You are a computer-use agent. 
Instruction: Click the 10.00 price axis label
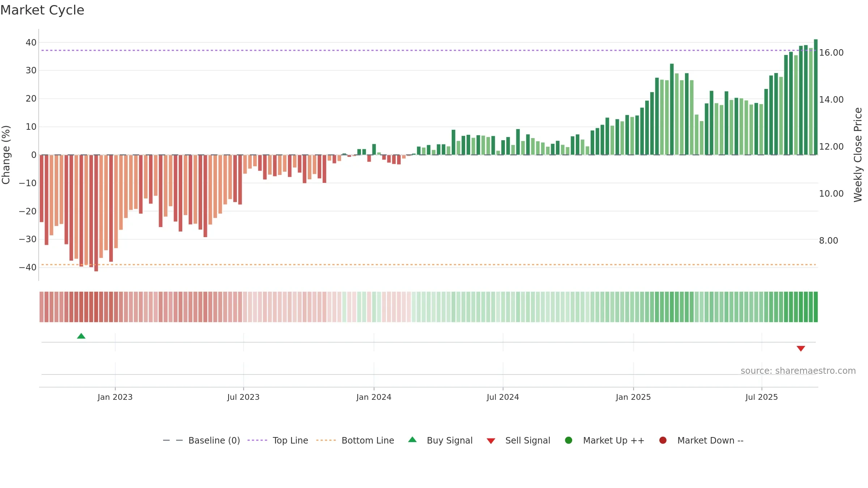(831, 193)
